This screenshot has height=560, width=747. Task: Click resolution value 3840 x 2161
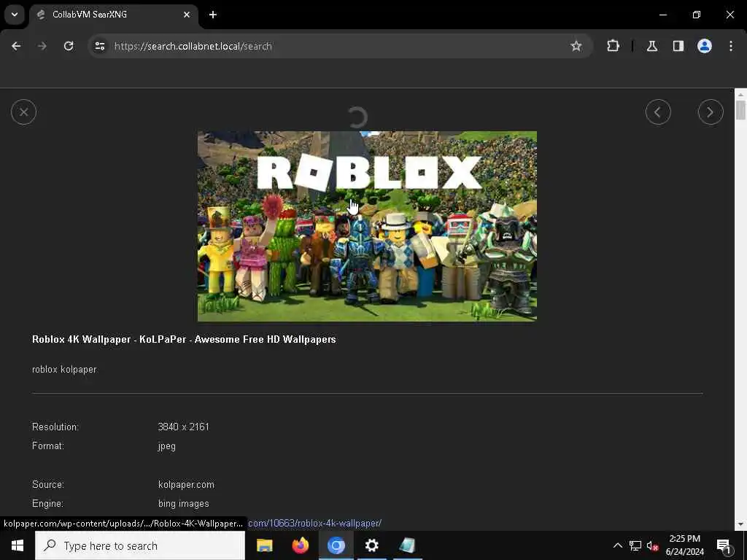point(183,427)
